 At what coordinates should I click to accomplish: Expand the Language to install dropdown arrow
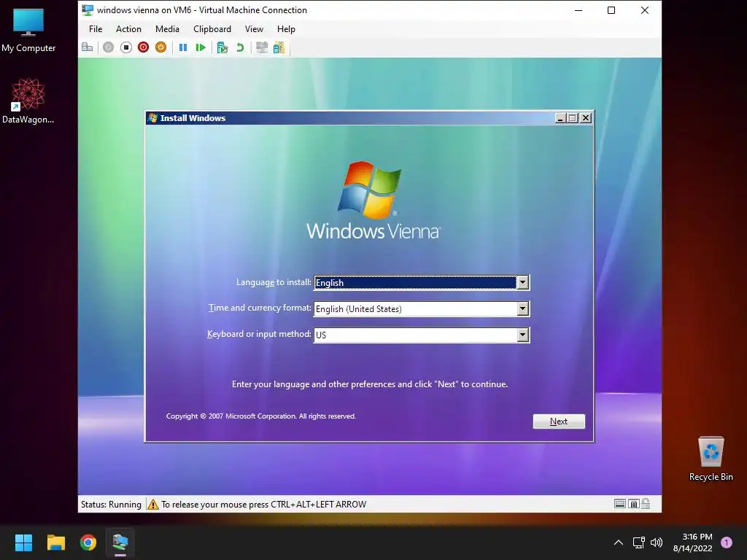tap(522, 282)
